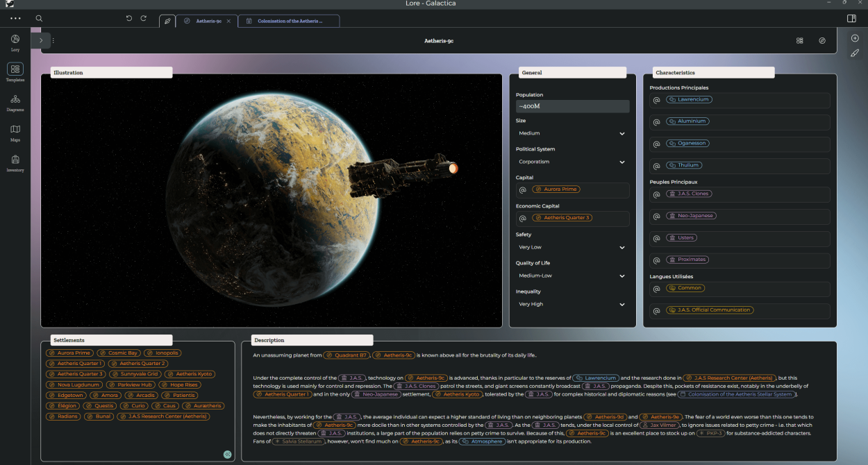Open Diagrams from the left sidebar

point(15,101)
